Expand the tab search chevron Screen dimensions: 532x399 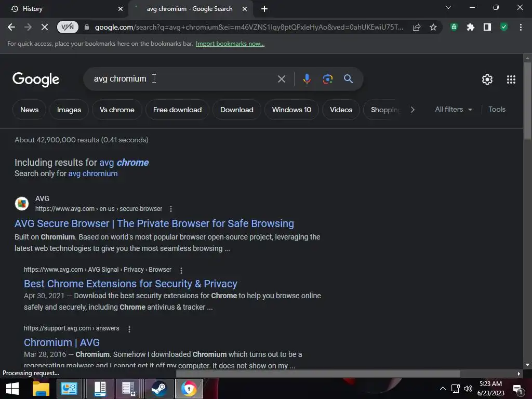coord(448,7)
